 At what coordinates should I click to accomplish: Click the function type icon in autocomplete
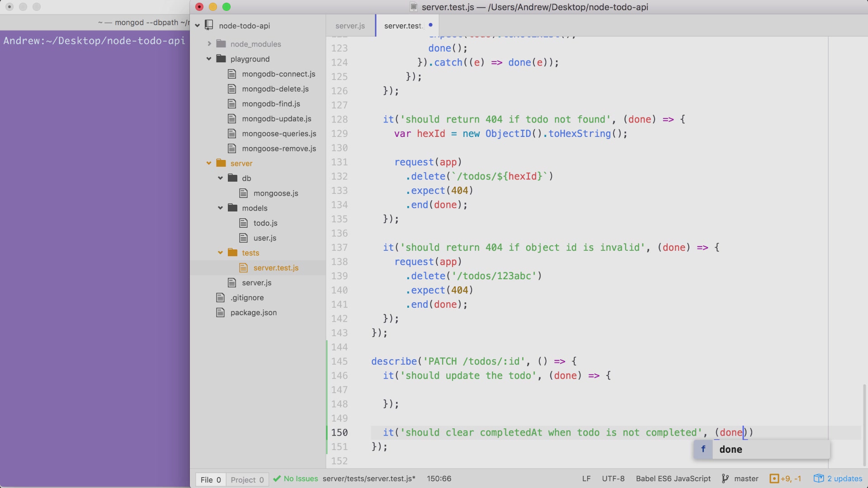tap(703, 449)
